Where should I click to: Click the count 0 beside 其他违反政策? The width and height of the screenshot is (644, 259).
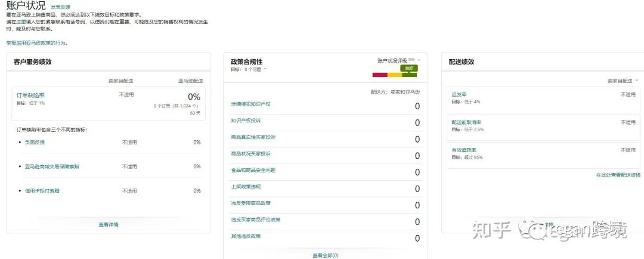(x=417, y=239)
